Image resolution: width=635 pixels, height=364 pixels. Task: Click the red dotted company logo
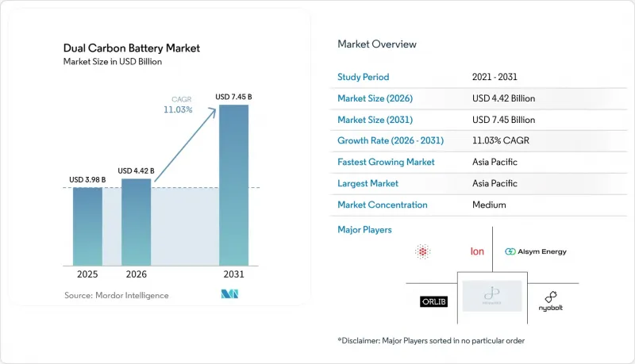tap(422, 251)
